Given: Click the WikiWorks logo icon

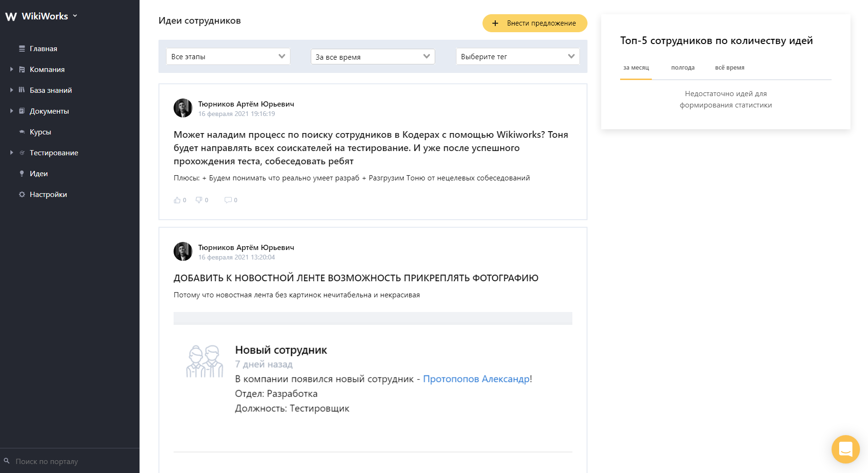Looking at the screenshot, I should click(11, 17).
